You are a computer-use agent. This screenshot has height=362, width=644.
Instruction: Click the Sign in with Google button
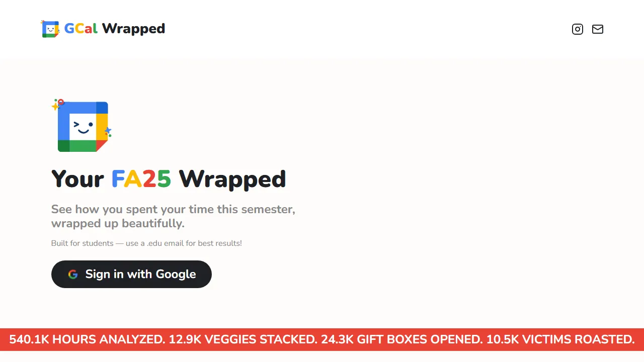[131, 274]
